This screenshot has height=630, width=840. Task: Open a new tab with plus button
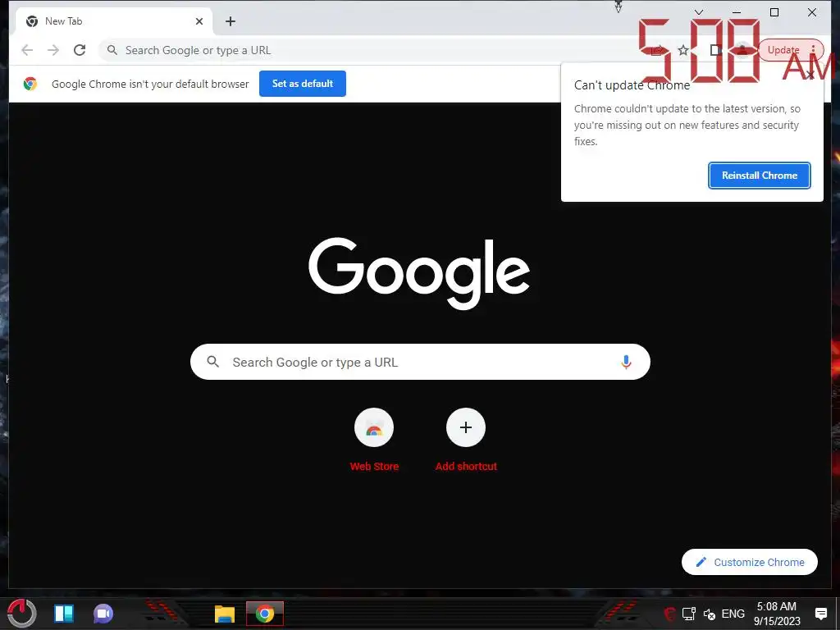tap(231, 21)
